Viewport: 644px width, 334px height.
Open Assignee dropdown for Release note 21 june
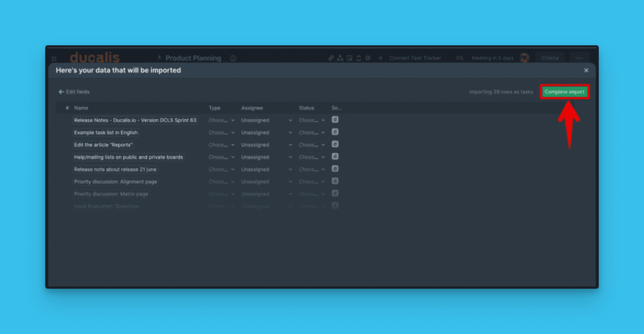(267, 169)
